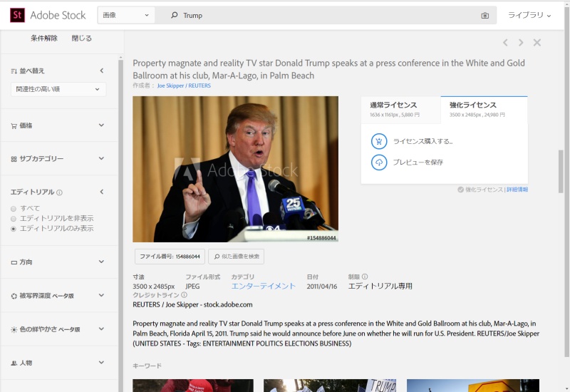Screen dimensions: 570x392
Task: Go to previous image arrow
Action: click(x=505, y=43)
